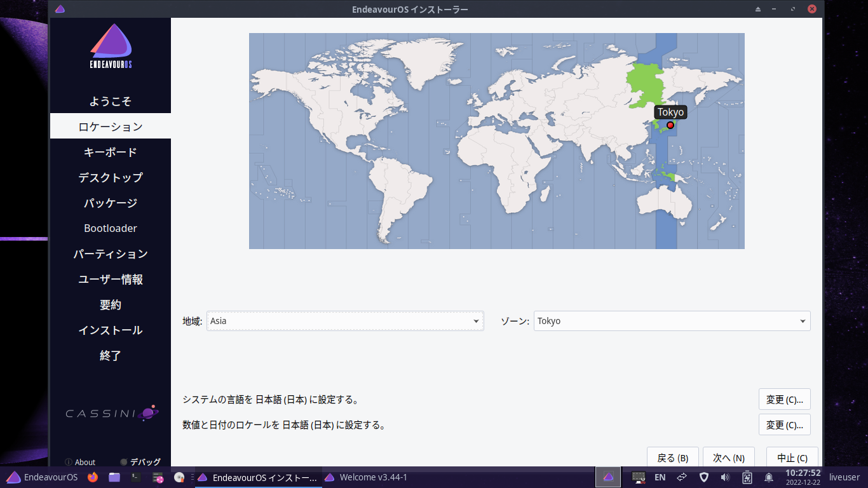Click the red Tokyo marker on the map
The image size is (868, 488).
click(x=670, y=125)
